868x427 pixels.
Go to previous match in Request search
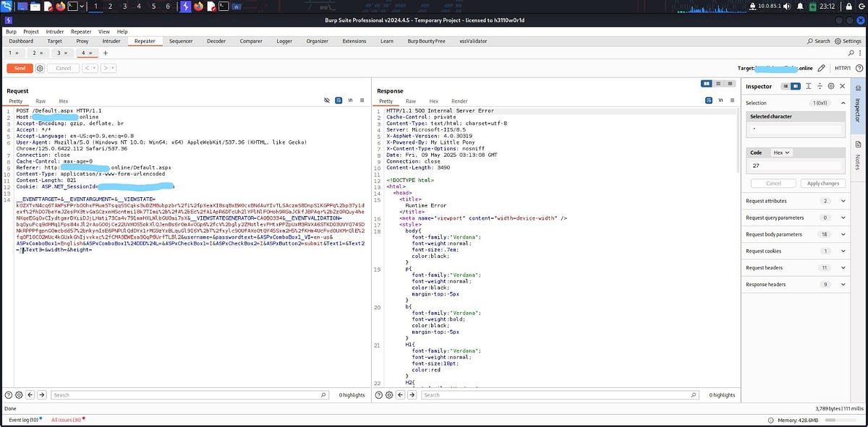click(x=30, y=395)
